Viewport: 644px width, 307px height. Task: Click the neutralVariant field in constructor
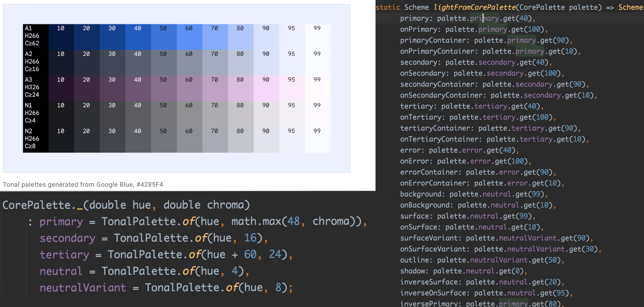tap(83, 288)
